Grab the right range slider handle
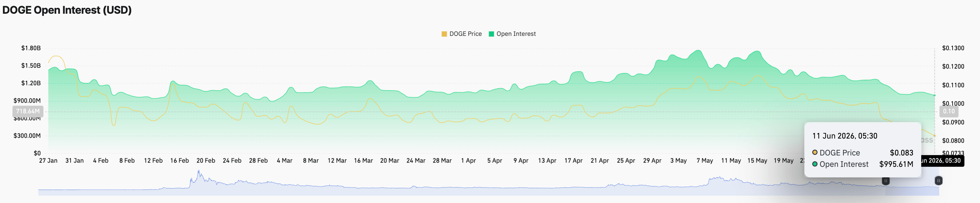Viewport: 980px width, 203px height. click(939, 181)
